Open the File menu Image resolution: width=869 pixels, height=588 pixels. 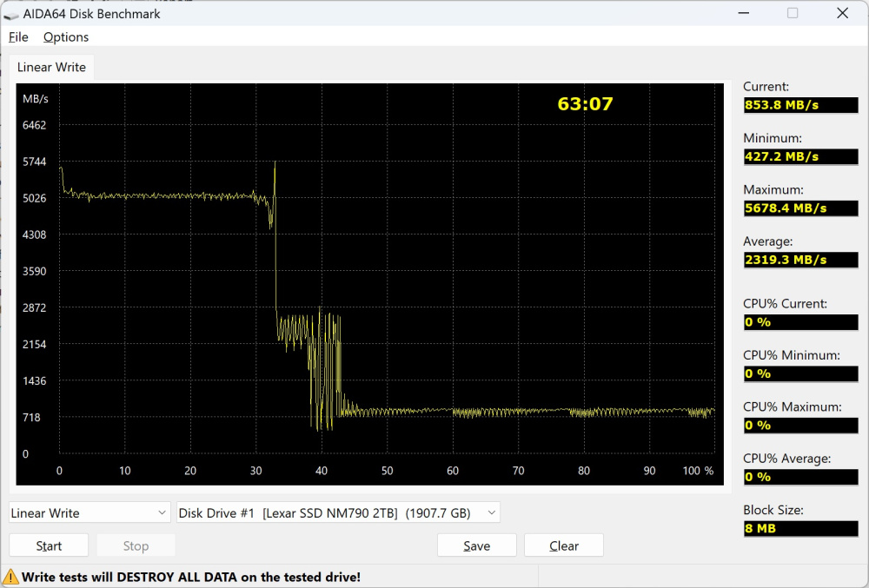click(x=18, y=37)
